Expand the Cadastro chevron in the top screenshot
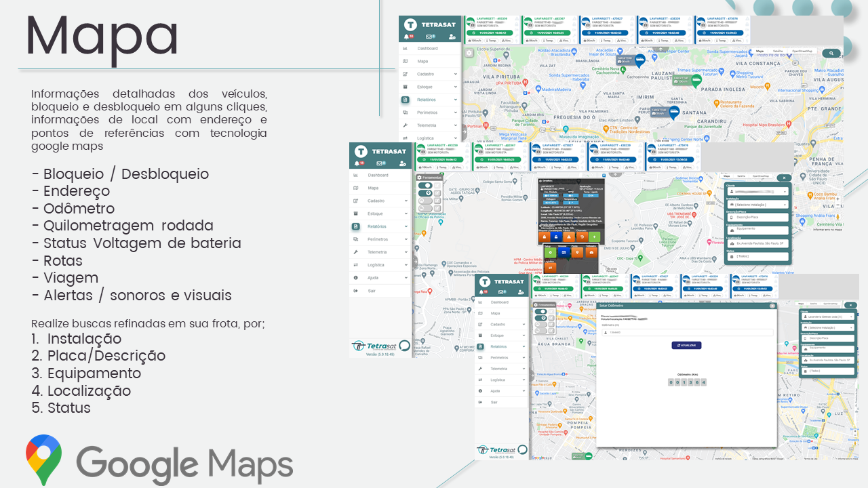Screen dimensions: 868x488 pyautogui.click(x=456, y=74)
